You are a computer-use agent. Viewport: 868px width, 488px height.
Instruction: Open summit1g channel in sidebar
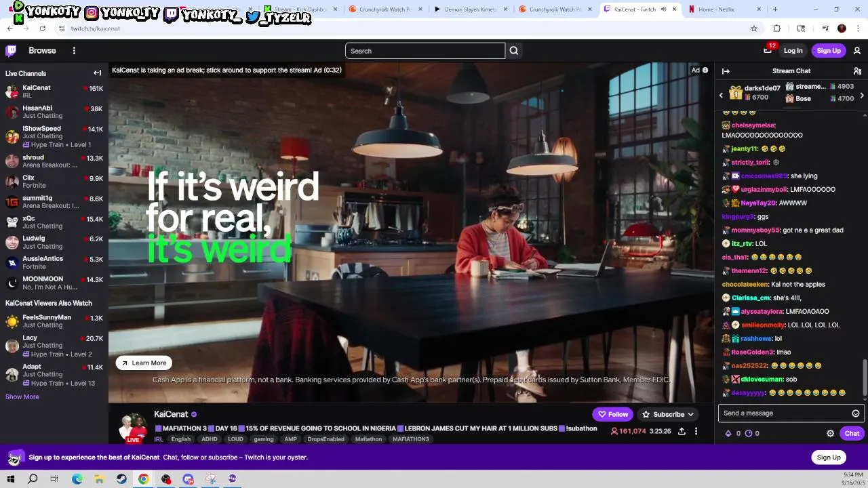(54, 202)
